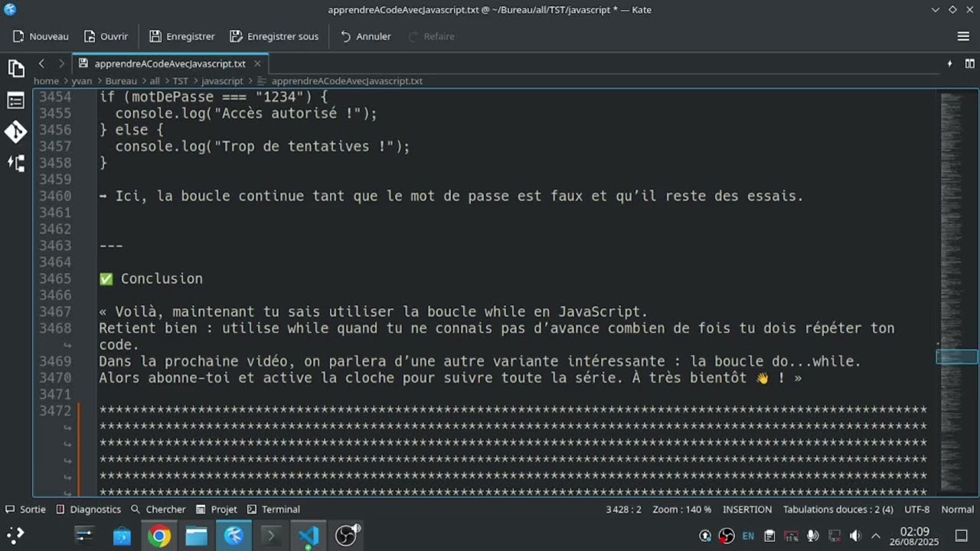Click the file name breadcrumb segment
This screenshot has height=551, width=980.
pyautogui.click(x=346, y=80)
